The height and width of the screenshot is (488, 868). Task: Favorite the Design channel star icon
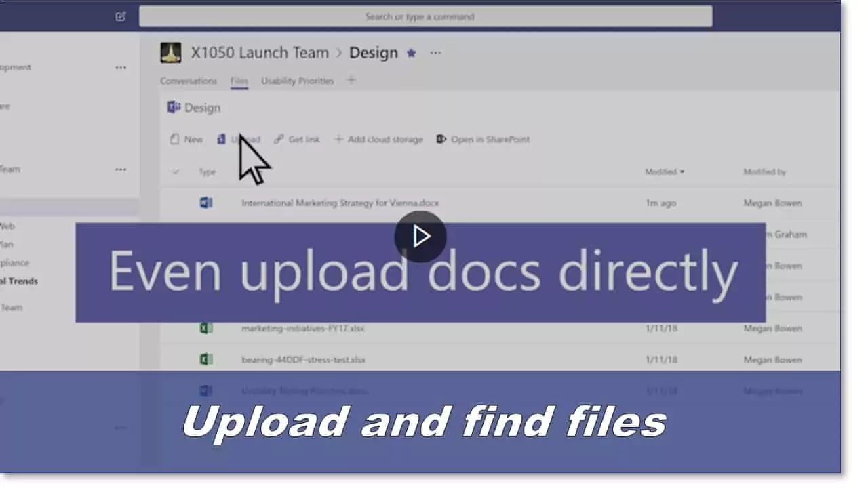pos(411,53)
